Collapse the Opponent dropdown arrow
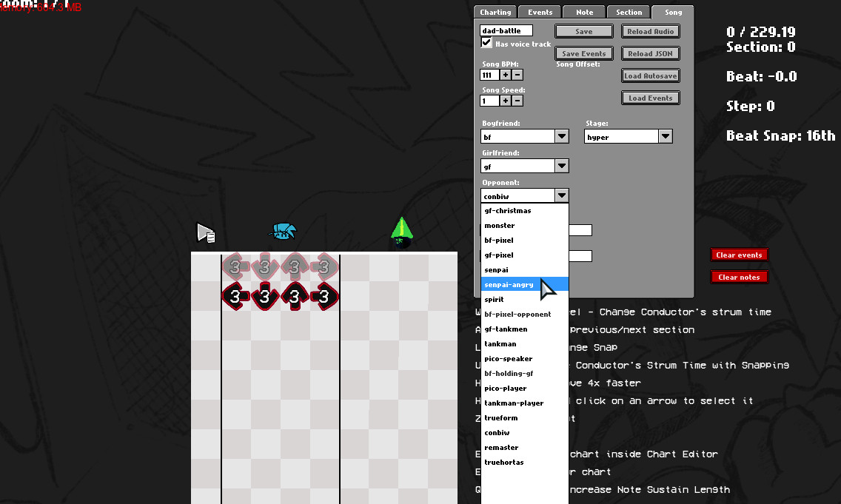This screenshot has width=841, height=504. 562,195
